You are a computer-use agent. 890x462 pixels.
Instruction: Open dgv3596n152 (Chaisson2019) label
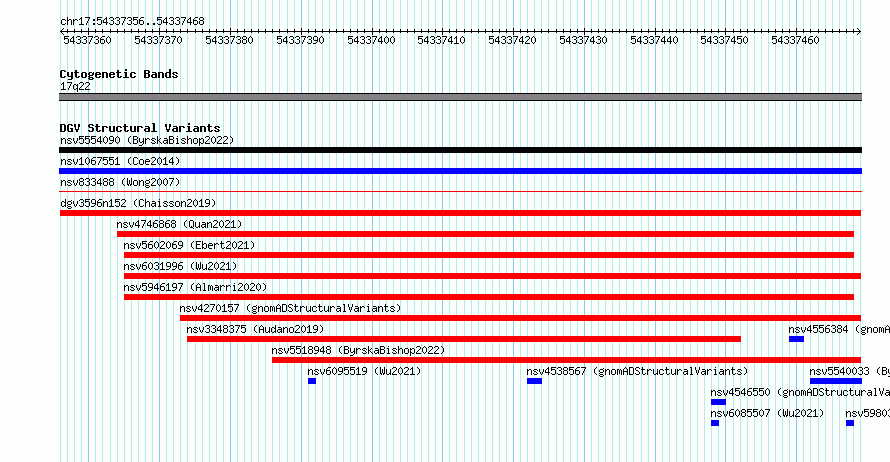click(138, 203)
